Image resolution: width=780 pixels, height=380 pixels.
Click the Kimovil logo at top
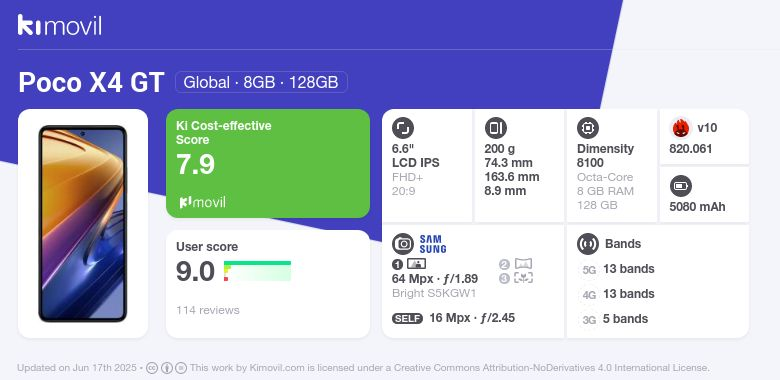point(60,25)
